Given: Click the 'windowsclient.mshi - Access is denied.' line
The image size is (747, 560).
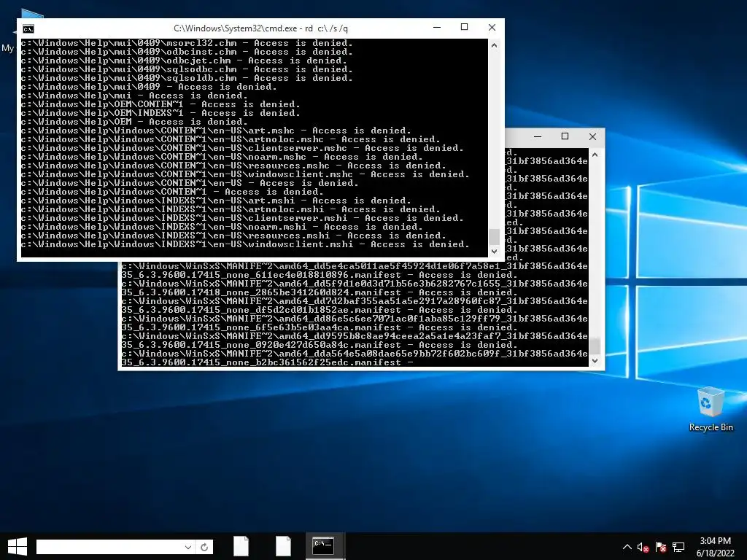Looking at the screenshot, I should click(245, 244).
